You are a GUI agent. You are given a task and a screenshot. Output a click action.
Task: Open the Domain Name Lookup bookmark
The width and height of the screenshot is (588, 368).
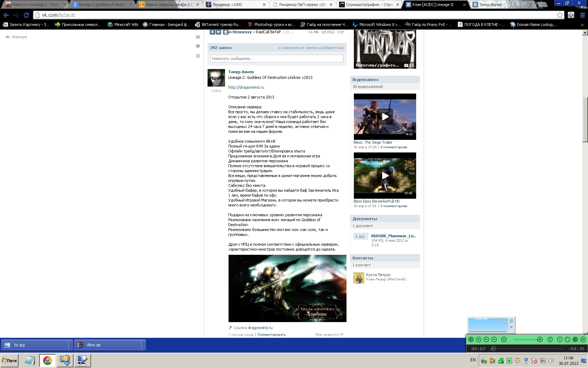[x=534, y=25]
